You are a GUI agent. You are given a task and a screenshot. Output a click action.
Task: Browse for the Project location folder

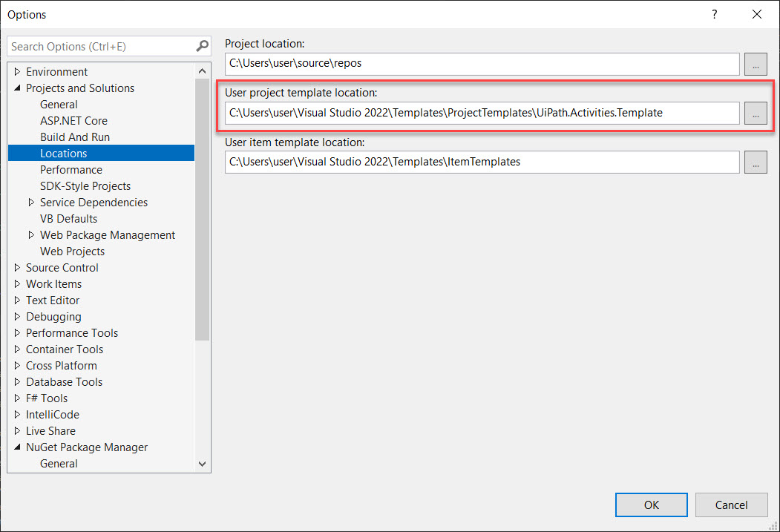click(x=756, y=64)
